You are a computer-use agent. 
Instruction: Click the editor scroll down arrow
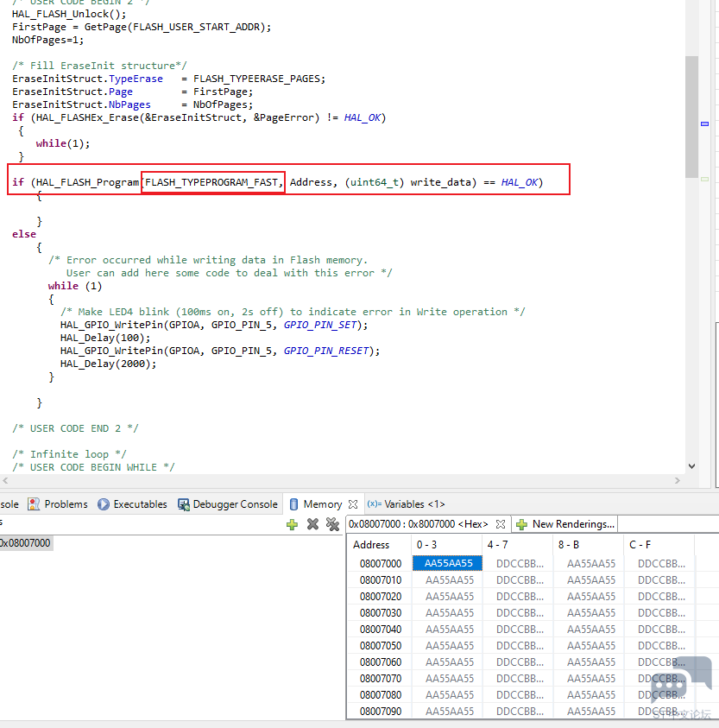coord(691,466)
